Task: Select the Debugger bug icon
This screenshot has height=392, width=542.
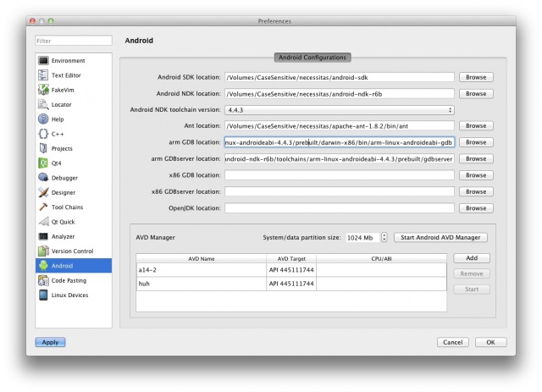Action: click(43, 178)
